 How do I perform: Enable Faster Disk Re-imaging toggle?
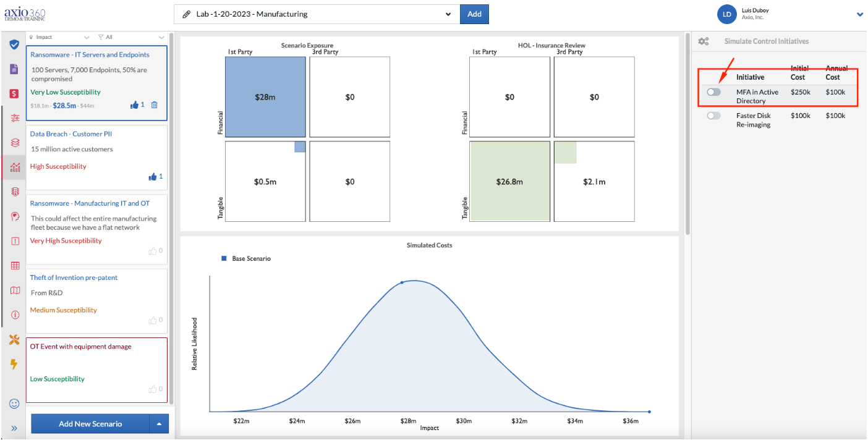[714, 116]
